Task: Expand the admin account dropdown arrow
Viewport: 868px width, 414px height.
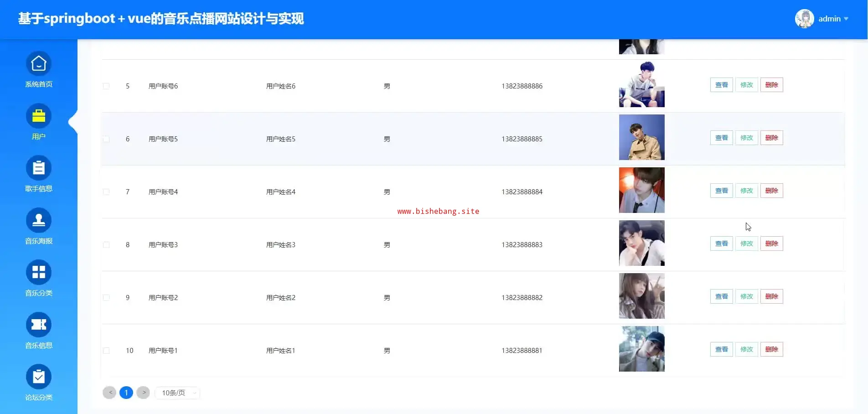Action: (x=846, y=19)
